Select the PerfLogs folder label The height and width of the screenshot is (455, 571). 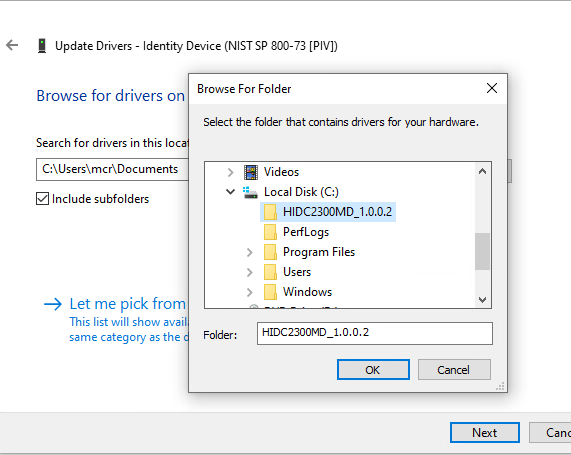(306, 232)
